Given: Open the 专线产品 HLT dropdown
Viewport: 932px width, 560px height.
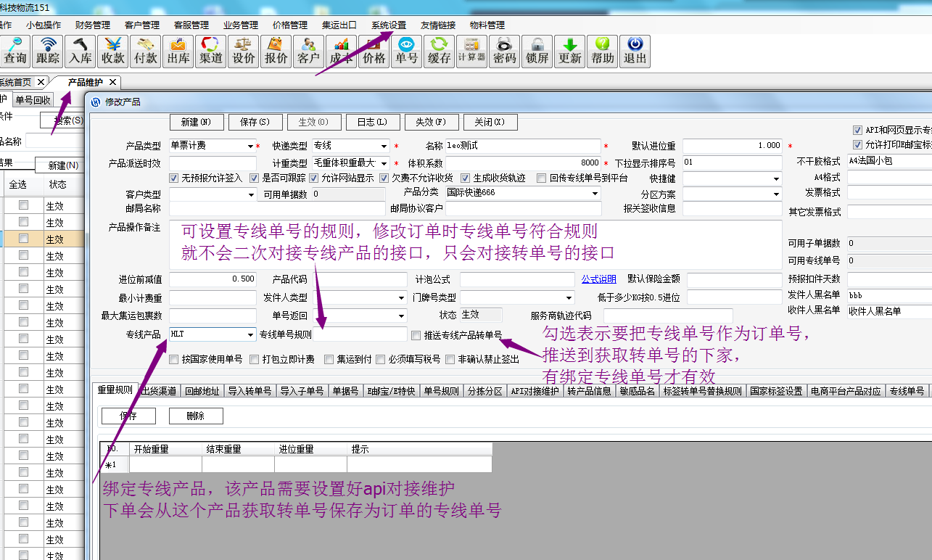Looking at the screenshot, I should (250, 334).
